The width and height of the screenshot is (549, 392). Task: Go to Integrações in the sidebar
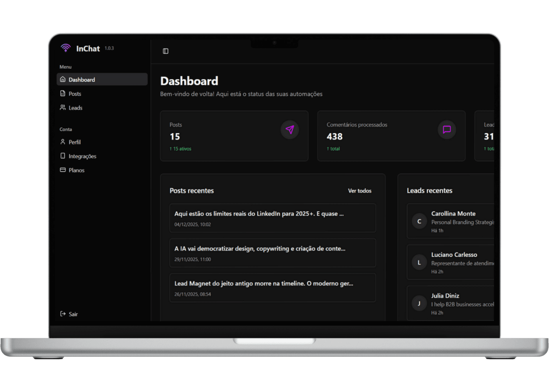82,156
